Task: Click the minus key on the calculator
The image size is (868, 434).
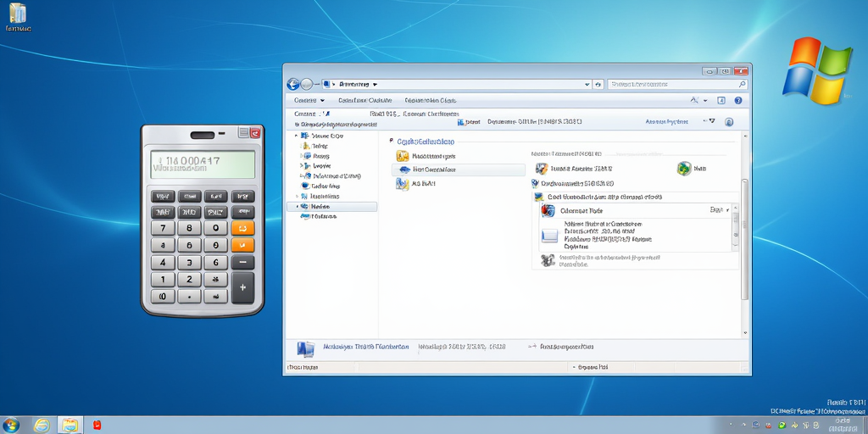Action: click(x=242, y=263)
